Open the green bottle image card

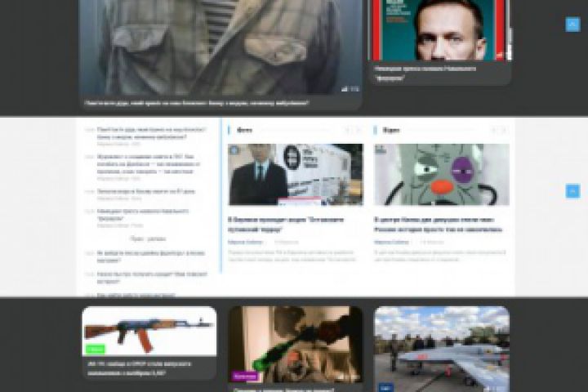(296, 345)
